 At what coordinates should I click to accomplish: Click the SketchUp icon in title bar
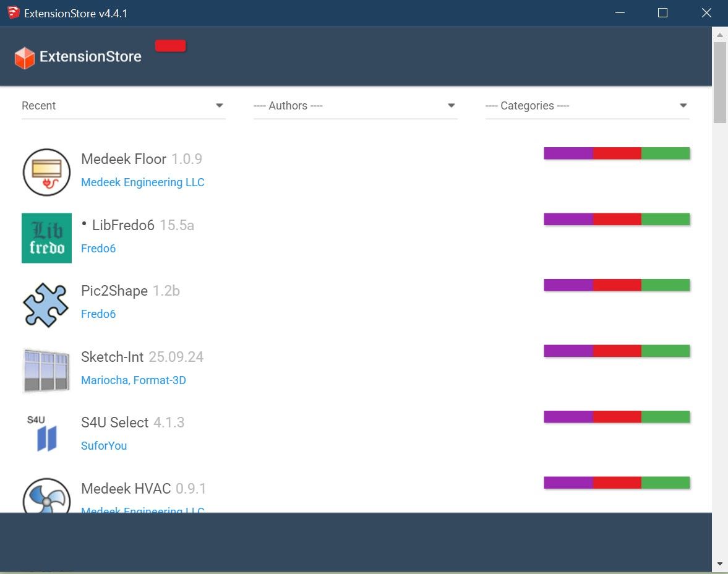coord(14,13)
